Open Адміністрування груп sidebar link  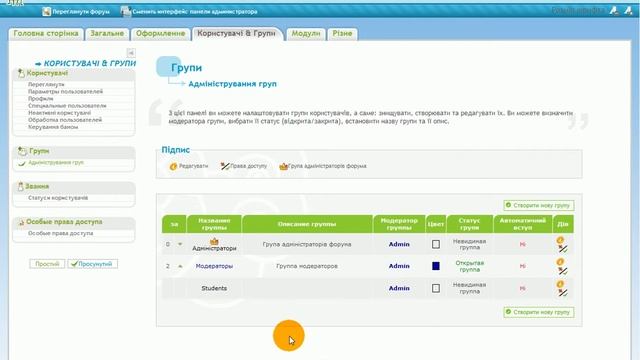pyautogui.click(x=56, y=162)
